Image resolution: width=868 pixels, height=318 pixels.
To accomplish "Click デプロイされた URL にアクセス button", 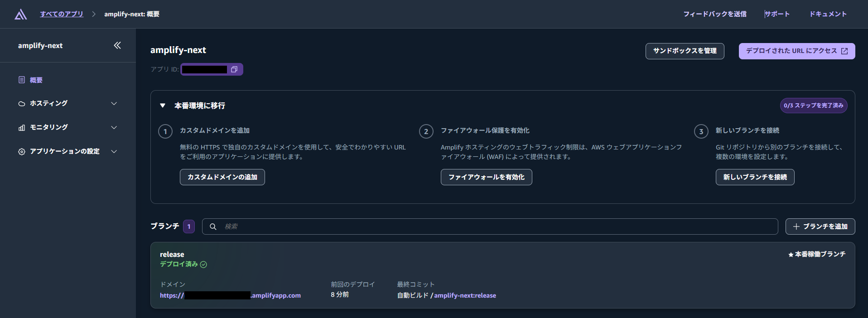I will tap(797, 51).
